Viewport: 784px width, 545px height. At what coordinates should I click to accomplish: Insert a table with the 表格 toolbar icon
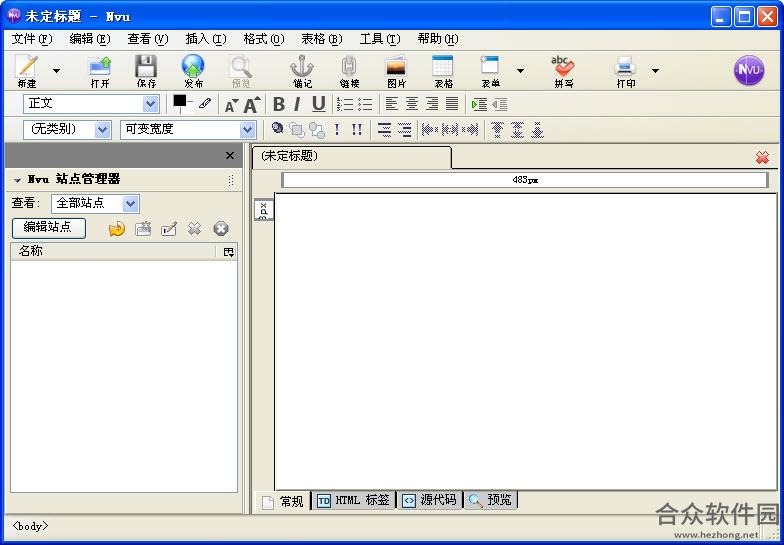(443, 71)
